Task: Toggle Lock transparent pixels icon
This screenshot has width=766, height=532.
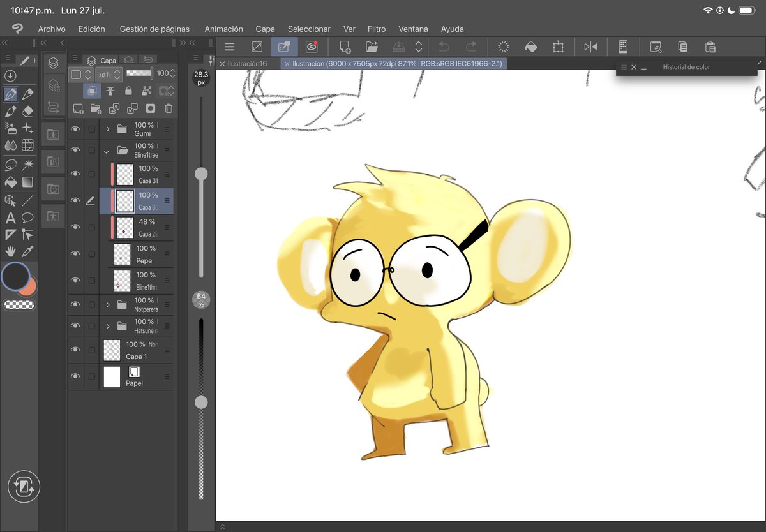Action: [146, 91]
